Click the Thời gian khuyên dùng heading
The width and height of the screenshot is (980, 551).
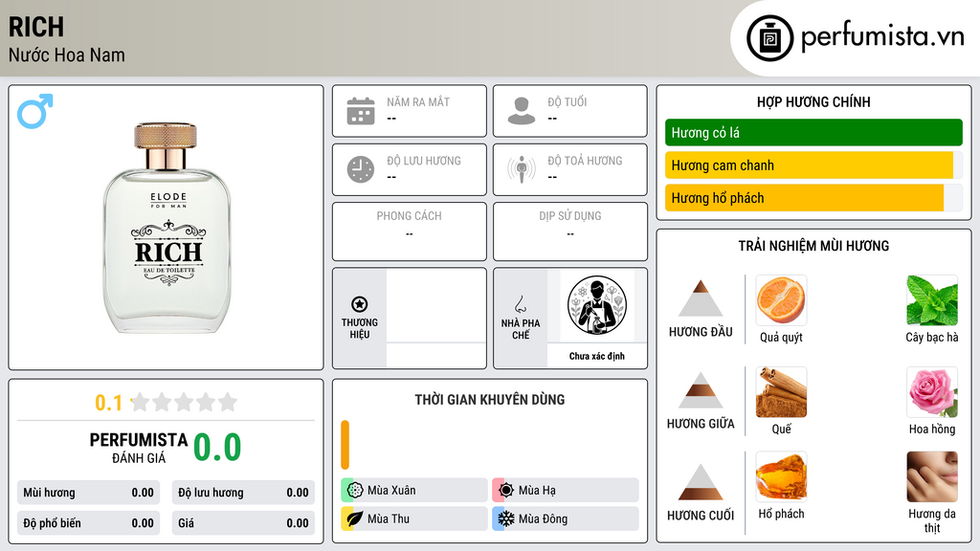point(490,399)
